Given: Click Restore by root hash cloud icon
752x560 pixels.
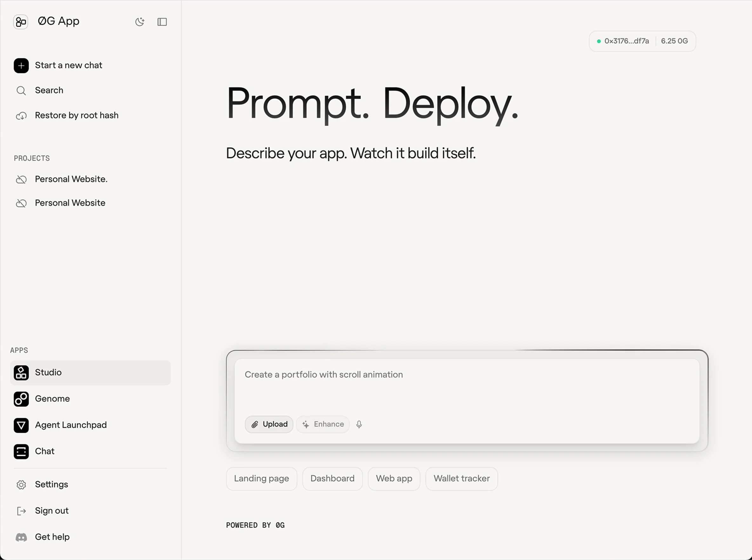Looking at the screenshot, I should pyautogui.click(x=21, y=115).
